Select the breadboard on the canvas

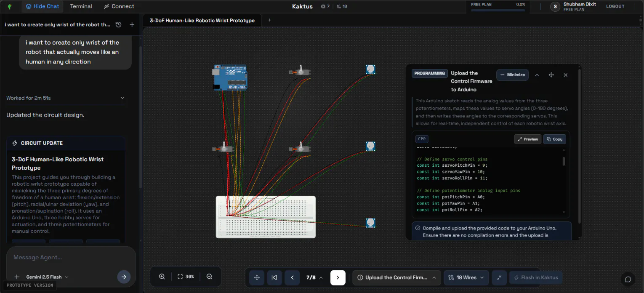pos(266,217)
